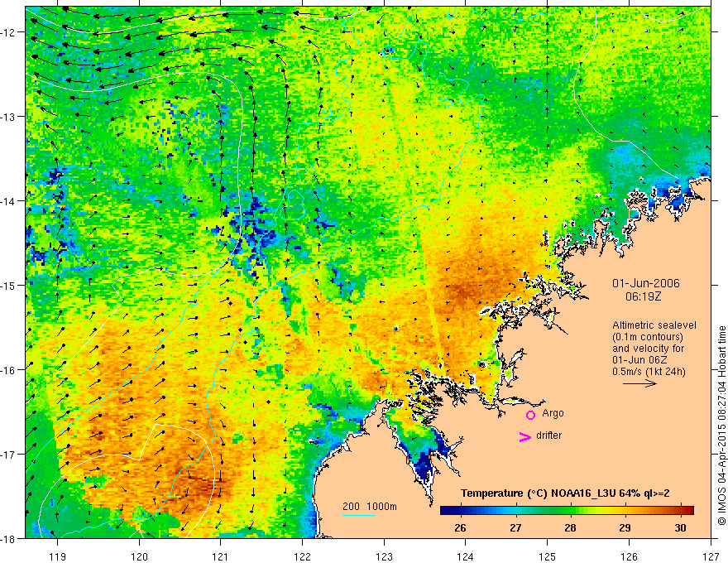
Task: Click the 0.5m/s velocity scale arrow
Action: click(639, 383)
